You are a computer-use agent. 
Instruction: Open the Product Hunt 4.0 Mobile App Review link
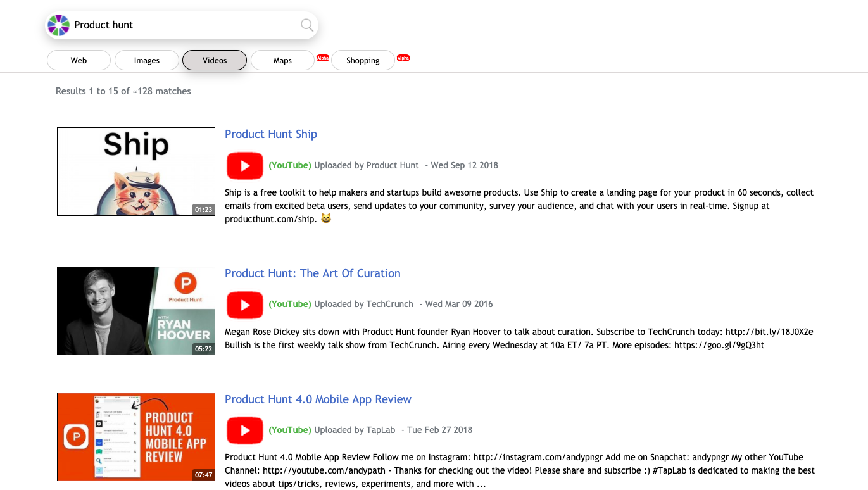(318, 399)
